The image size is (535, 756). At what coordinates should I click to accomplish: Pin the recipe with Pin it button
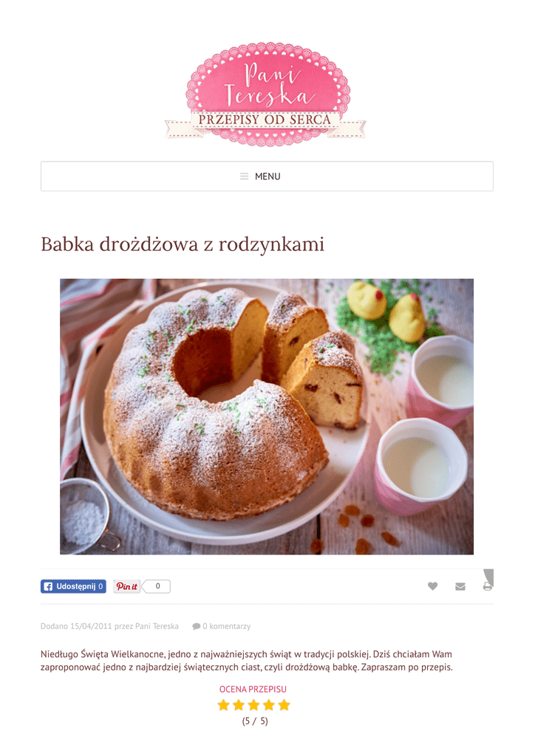click(x=126, y=586)
